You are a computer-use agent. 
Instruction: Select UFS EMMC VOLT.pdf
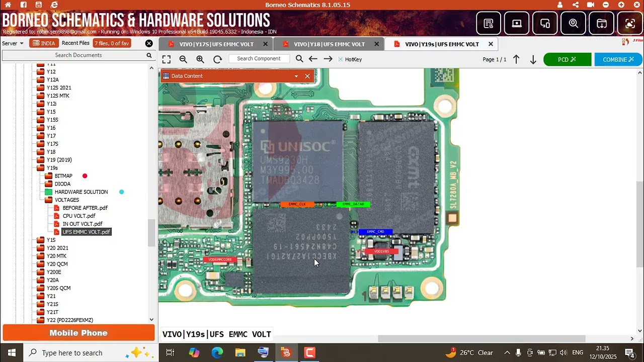point(86,232)
